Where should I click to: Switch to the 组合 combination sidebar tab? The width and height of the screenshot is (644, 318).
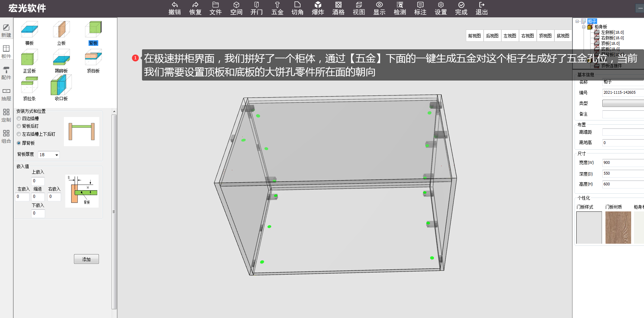[x=6, y=136]
